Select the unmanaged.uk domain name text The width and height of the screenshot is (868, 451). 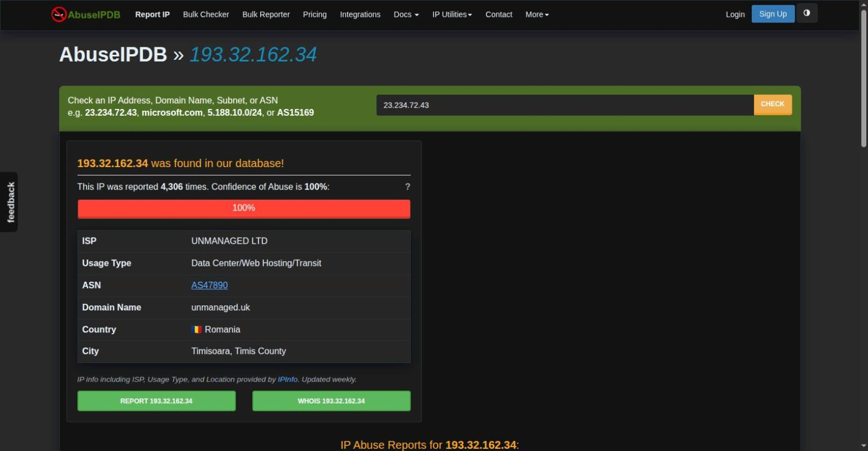coord(221,308)
